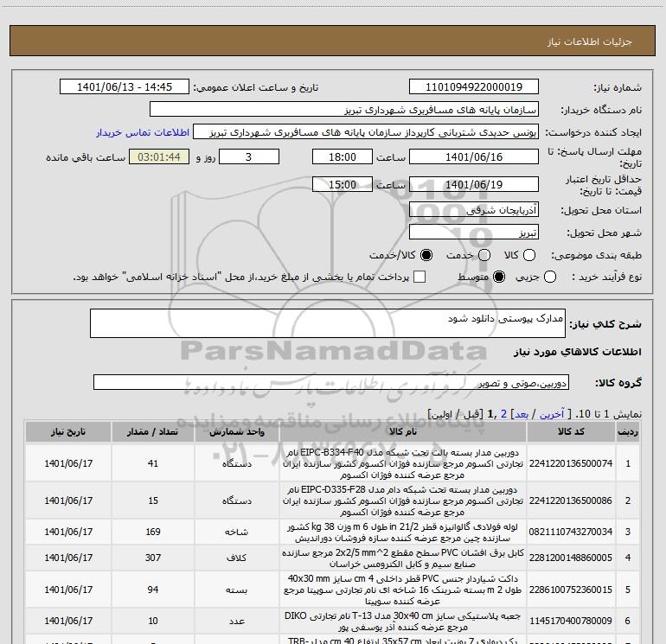Viewport: 666px width, 644px height.
Task: Click quantity 10 in row 6
Action: click(x=153, y=621)
